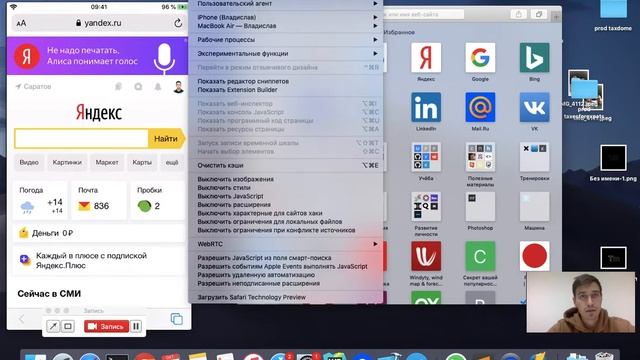Toggle Выключить расширения
The height and width of the screenshot is (360, 640).
pos(287,205)
